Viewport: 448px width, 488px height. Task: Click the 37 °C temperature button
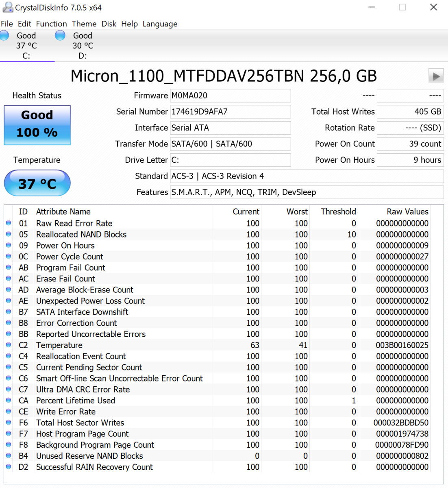pyautogui.click(x=37, y=183)
